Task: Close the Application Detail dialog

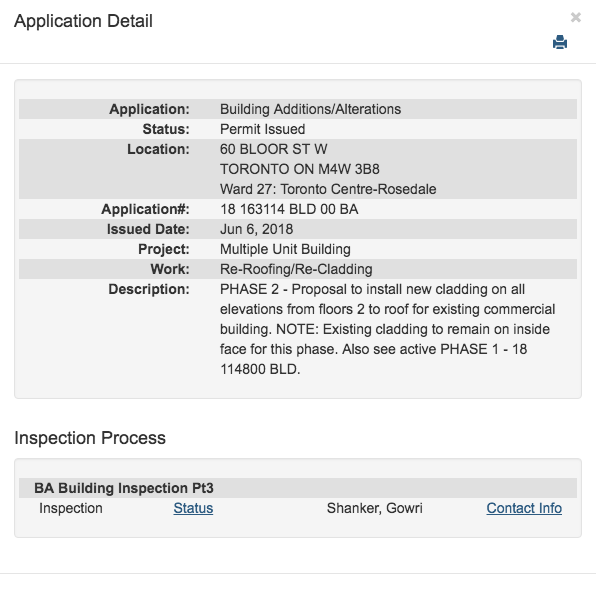Action: click(575, 17)
